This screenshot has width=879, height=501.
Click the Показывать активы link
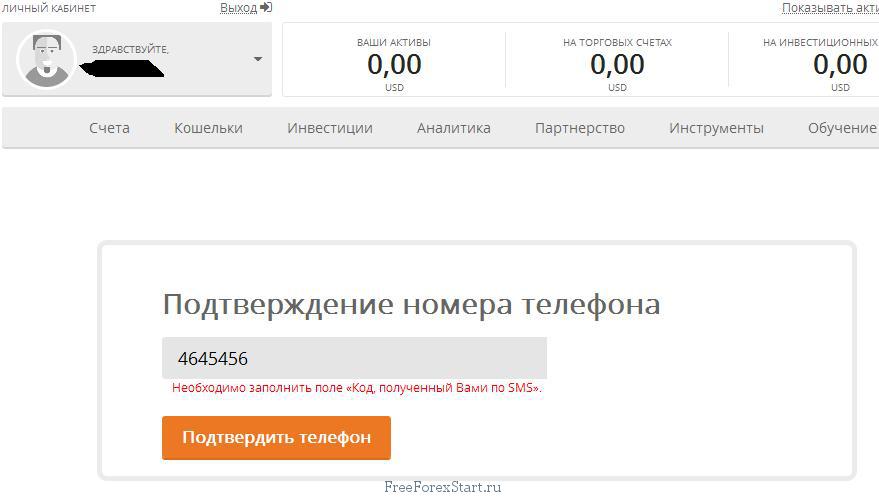829,8
